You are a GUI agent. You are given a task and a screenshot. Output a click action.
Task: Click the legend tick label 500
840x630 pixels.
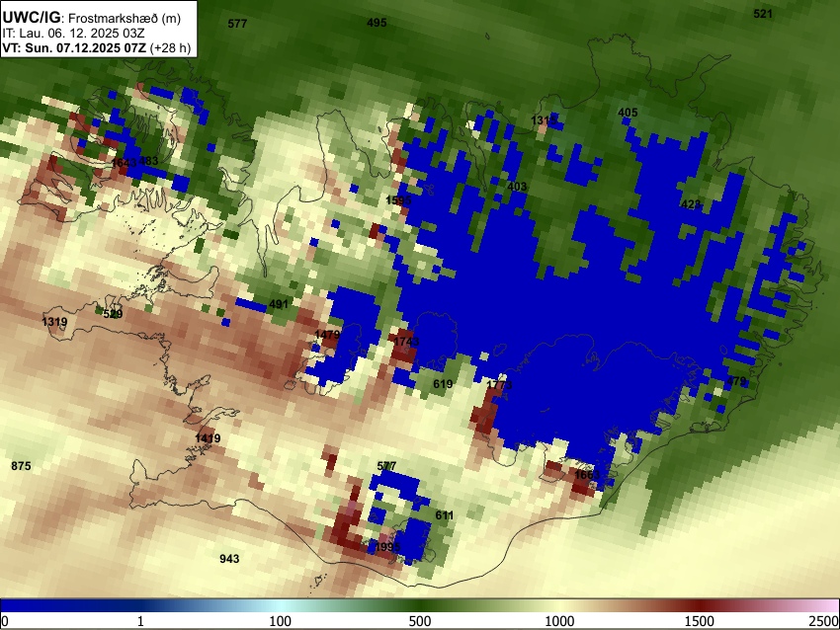point(419,621)
